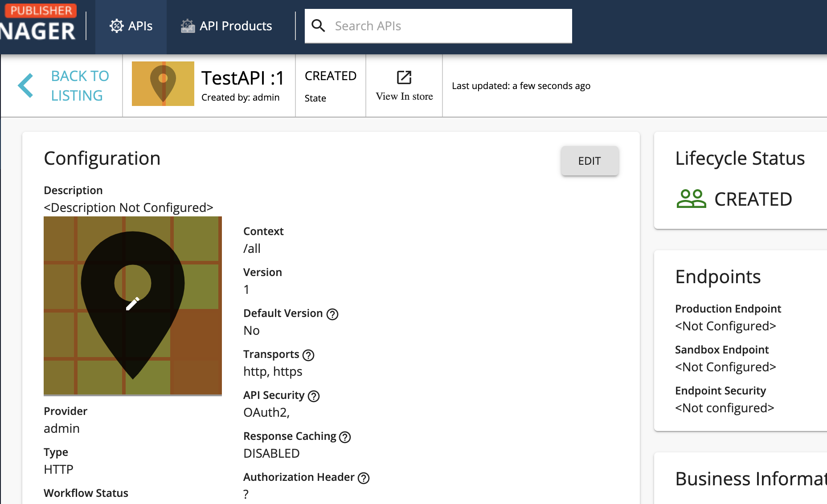Open the View In store link

click(x=404, y=86)
